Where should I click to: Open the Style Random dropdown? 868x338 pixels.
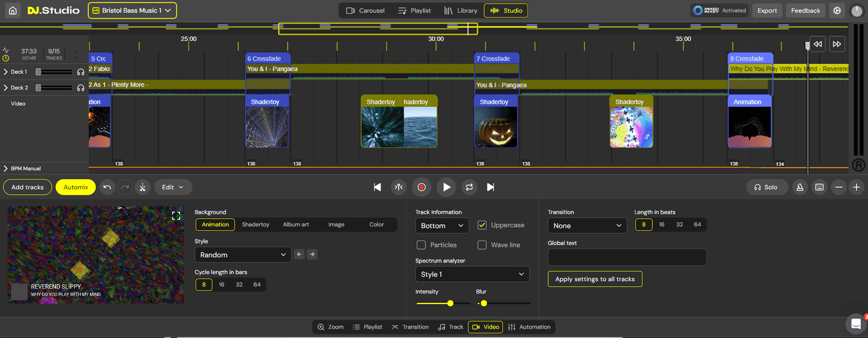(x=243, y=254)
